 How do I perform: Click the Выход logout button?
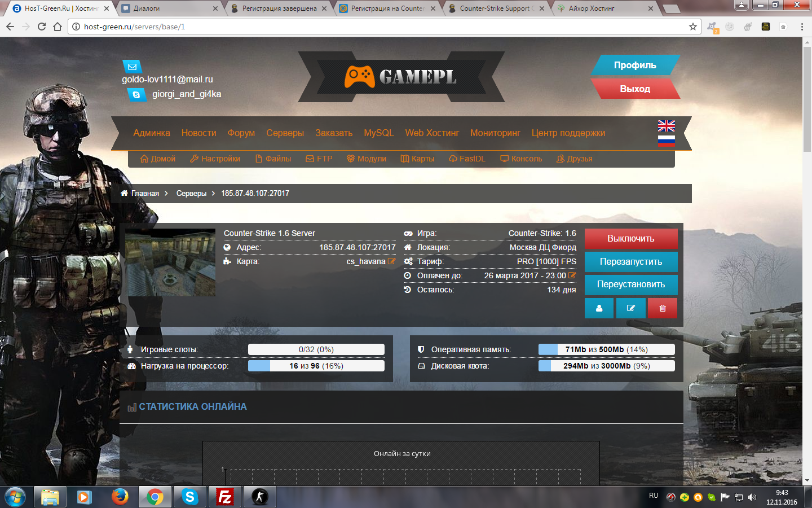click(635, 89)
